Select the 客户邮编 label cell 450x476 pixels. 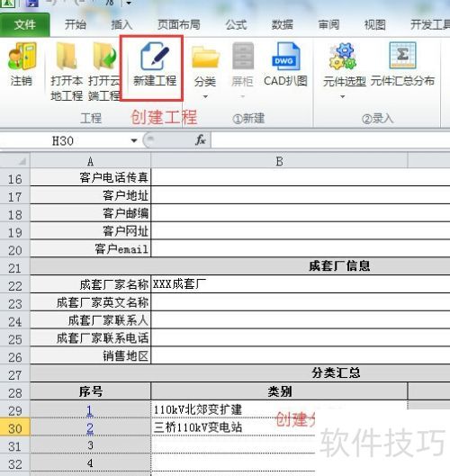click(91, 213)
